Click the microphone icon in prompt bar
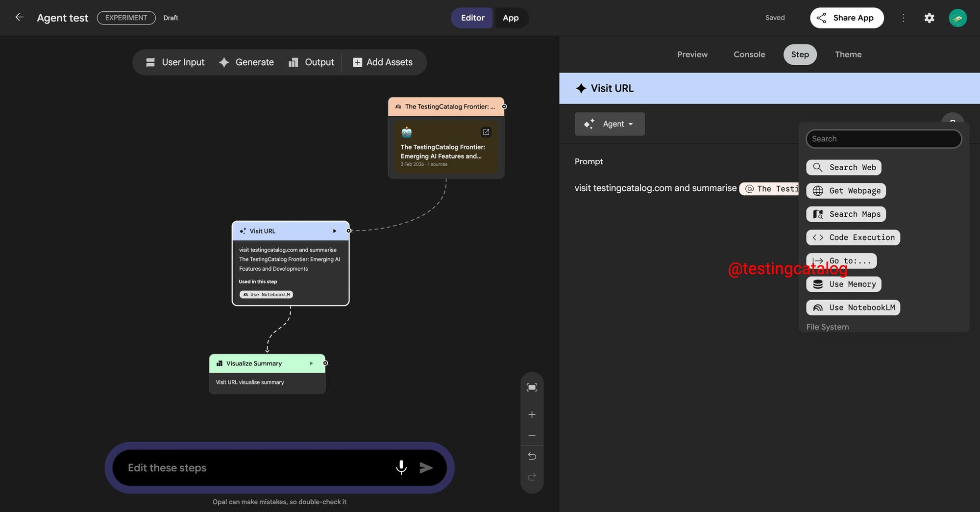980x512 pixels. tap(401, 467)
